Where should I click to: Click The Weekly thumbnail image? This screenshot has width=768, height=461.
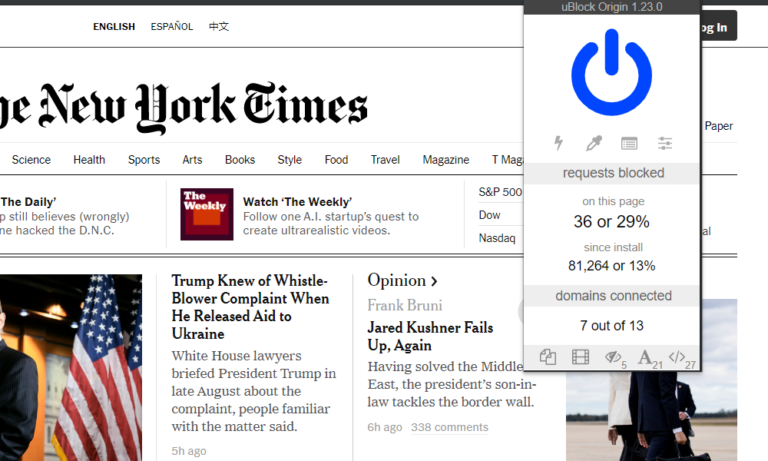(x=207, y=214)
